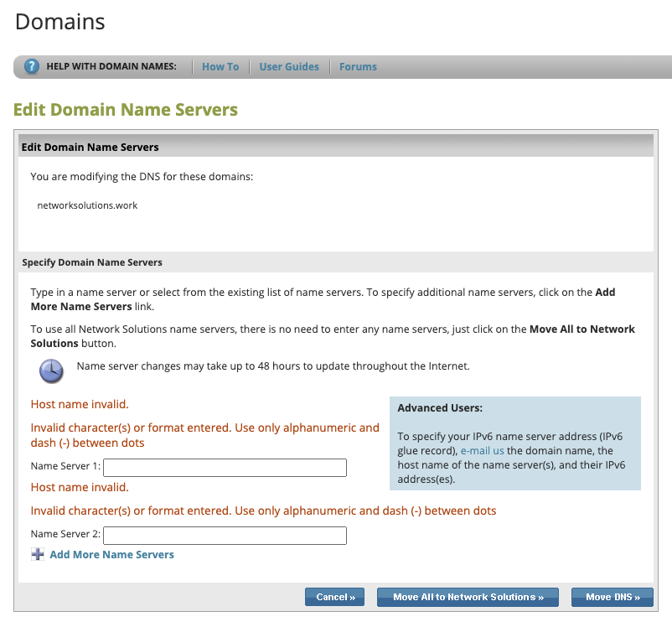Click the Advanced Users heading in the blue box
The width and height of the screenshot is (672, 622).
coord(439,408)
